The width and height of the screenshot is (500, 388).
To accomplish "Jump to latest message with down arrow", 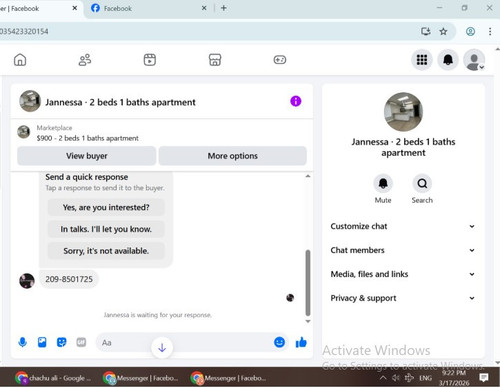I will click(162, 348).
